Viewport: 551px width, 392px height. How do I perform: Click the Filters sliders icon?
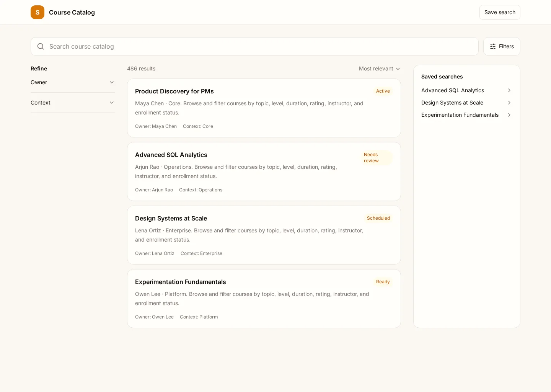[493, 46]
